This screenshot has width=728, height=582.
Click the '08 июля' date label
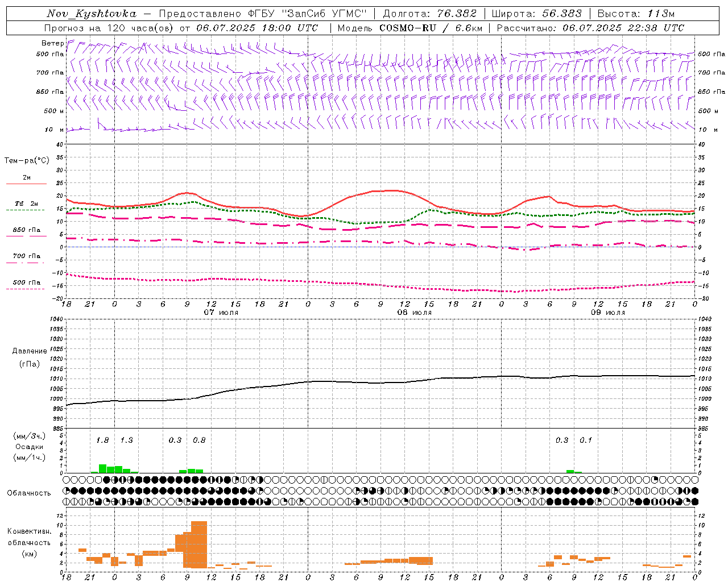(x=415, y=313)
